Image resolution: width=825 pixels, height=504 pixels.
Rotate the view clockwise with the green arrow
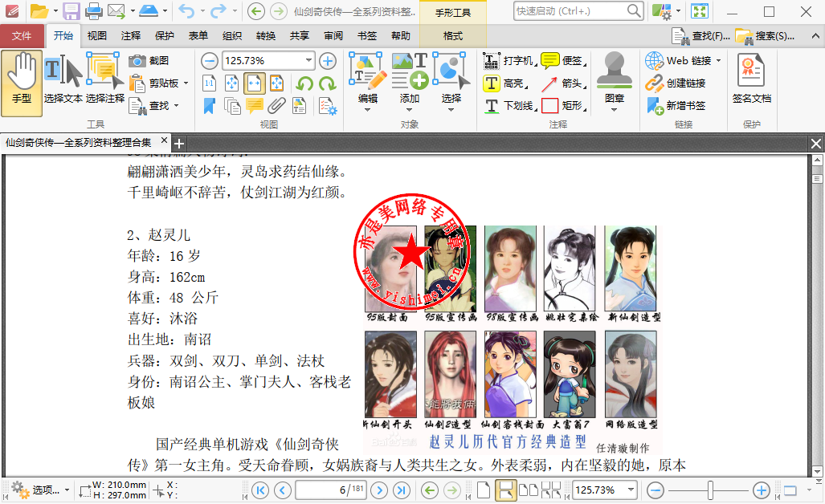click(327, 83)
